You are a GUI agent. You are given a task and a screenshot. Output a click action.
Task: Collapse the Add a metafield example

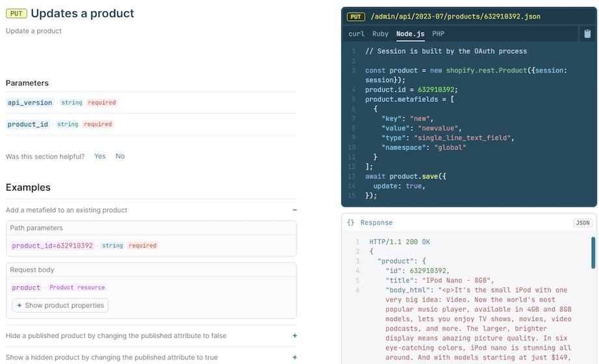295,210
